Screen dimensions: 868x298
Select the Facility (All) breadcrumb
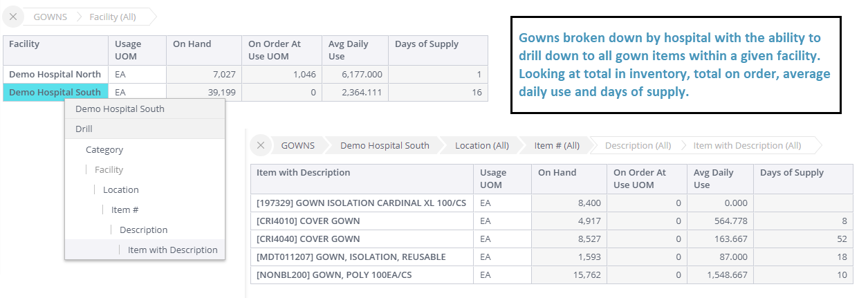click(x=112, y=17)
